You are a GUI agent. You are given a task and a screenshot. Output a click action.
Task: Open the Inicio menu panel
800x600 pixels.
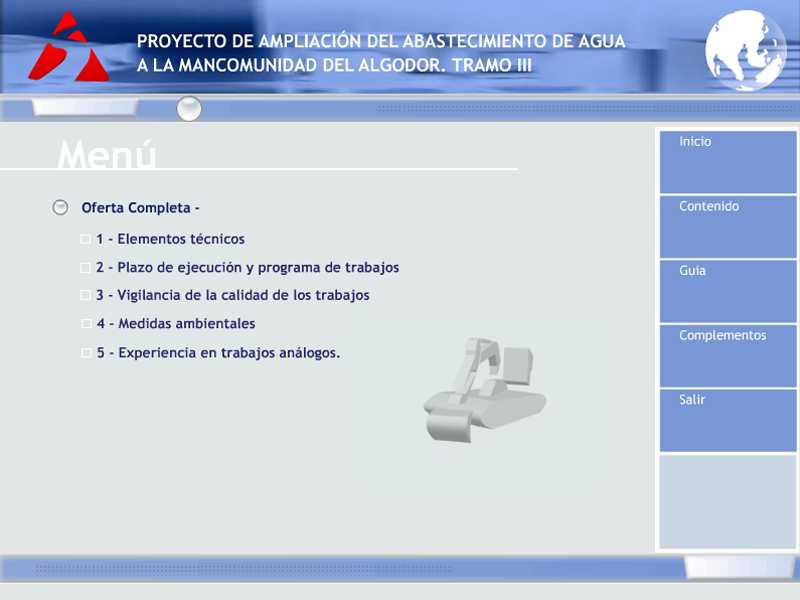(x=728, y=162)
